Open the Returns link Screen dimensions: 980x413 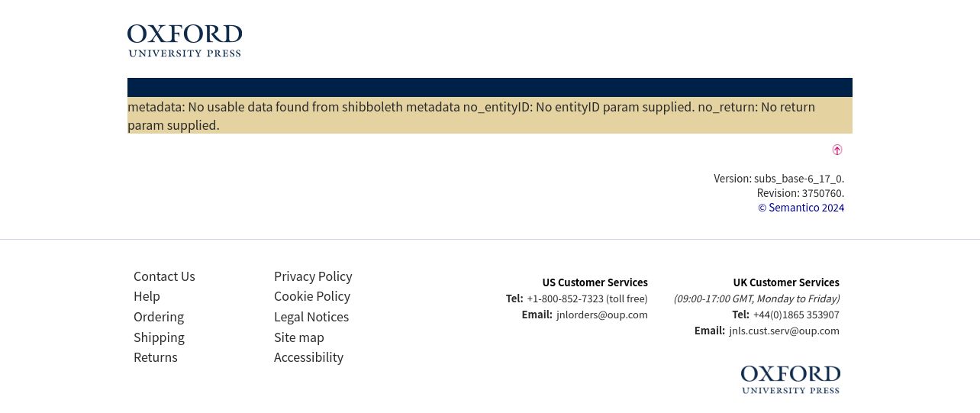(156, 357)
